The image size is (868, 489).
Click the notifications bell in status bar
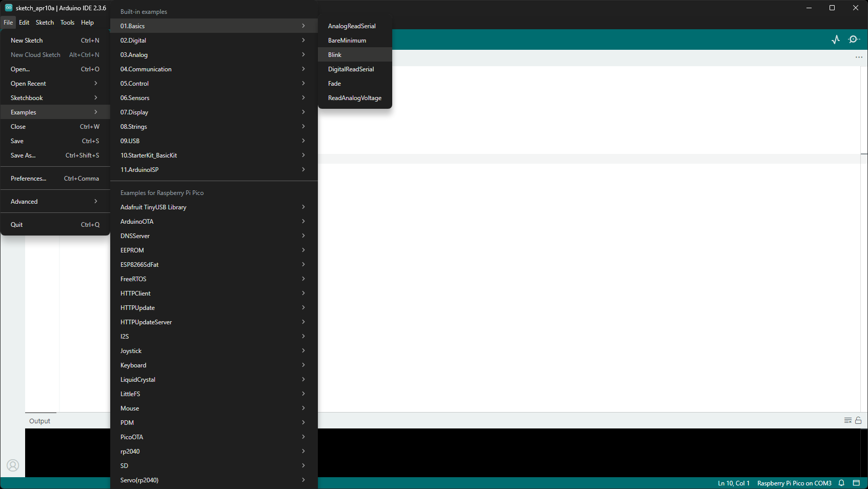pos(841,483)
